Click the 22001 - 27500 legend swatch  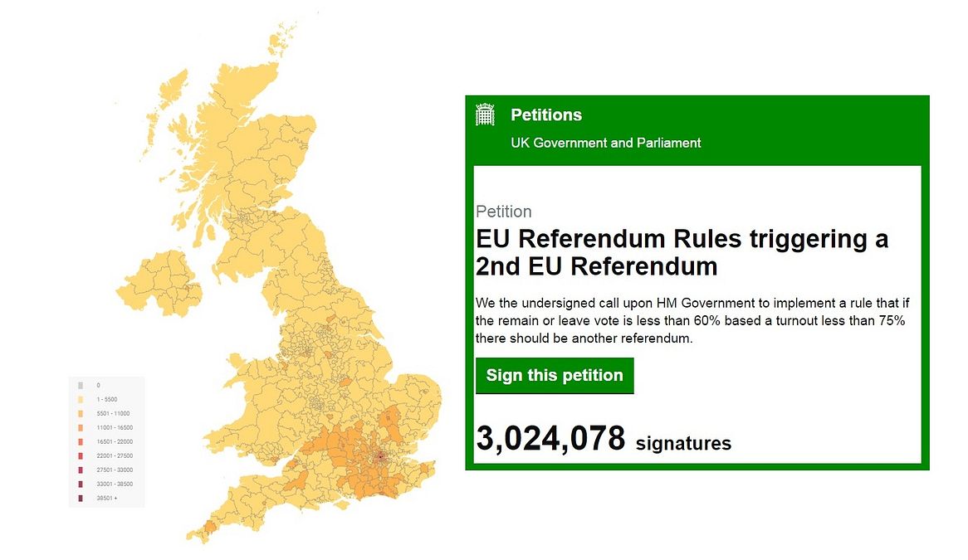tap(80, 456)
